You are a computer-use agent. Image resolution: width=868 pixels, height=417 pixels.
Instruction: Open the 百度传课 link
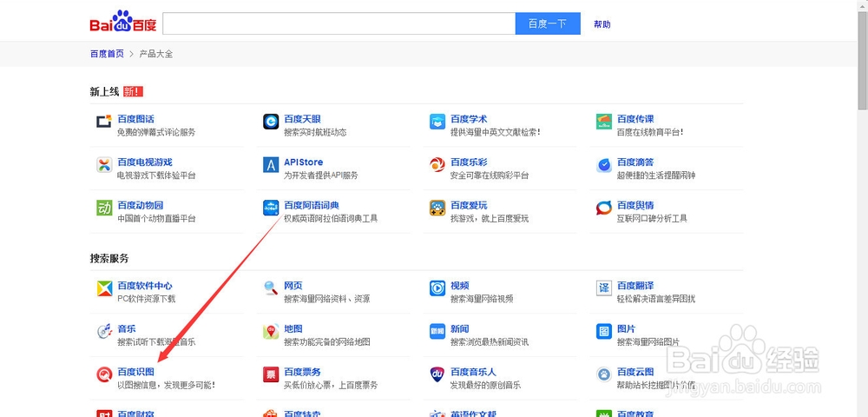(x=635, y=119)
